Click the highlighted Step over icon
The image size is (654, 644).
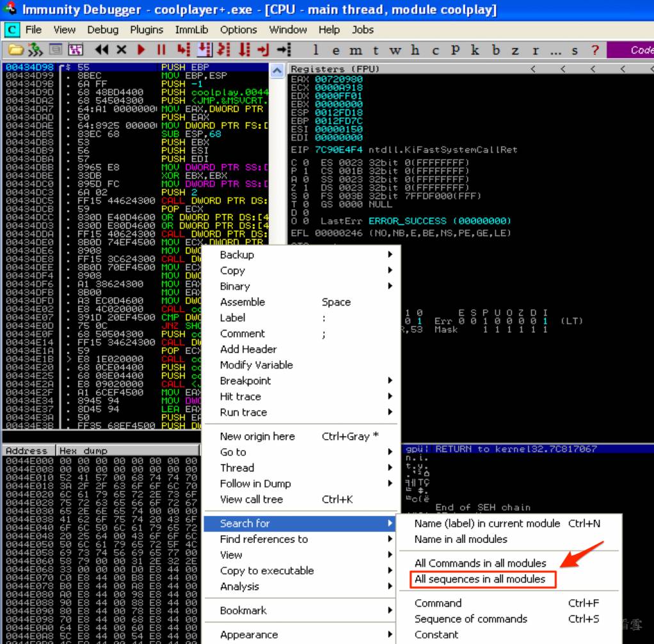[x=204, y=50]
